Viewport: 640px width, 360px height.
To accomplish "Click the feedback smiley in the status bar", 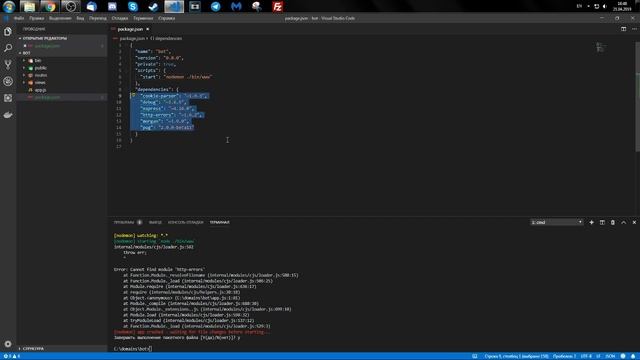I will (x=623, y=356).
